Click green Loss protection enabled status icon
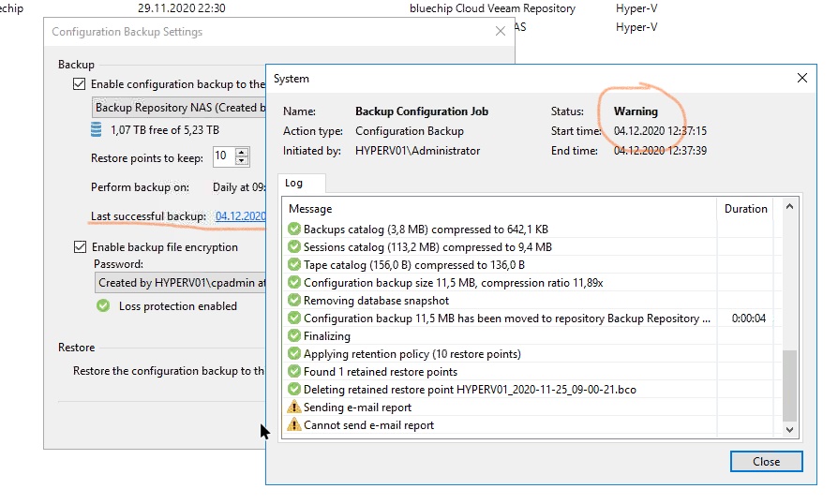This screenshot has width=838, height=504. click(x=103, y=306)
